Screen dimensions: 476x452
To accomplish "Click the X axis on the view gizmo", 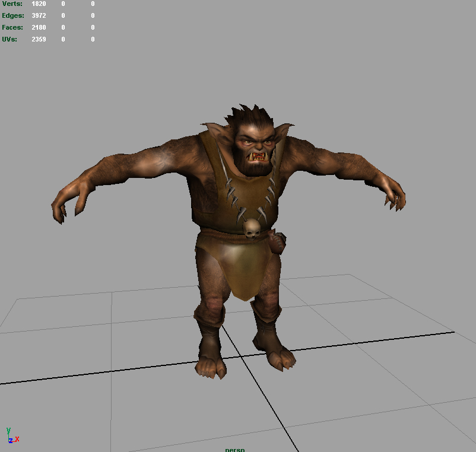I will (x=17, y=439).
